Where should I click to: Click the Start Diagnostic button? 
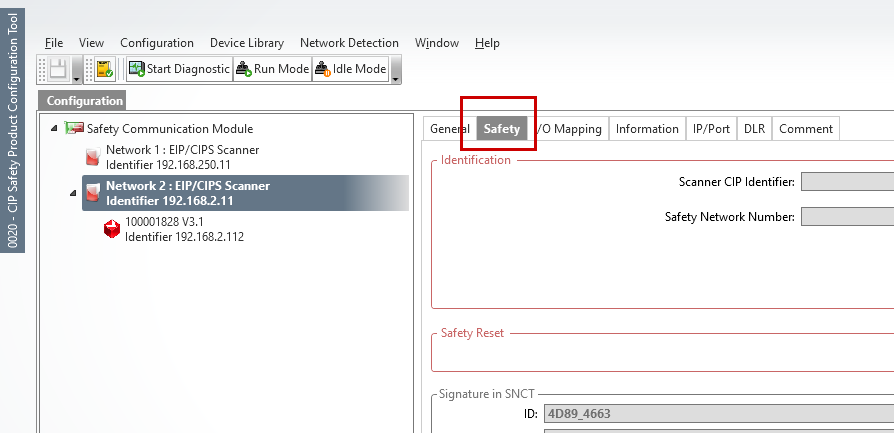[x=179, y=69]
